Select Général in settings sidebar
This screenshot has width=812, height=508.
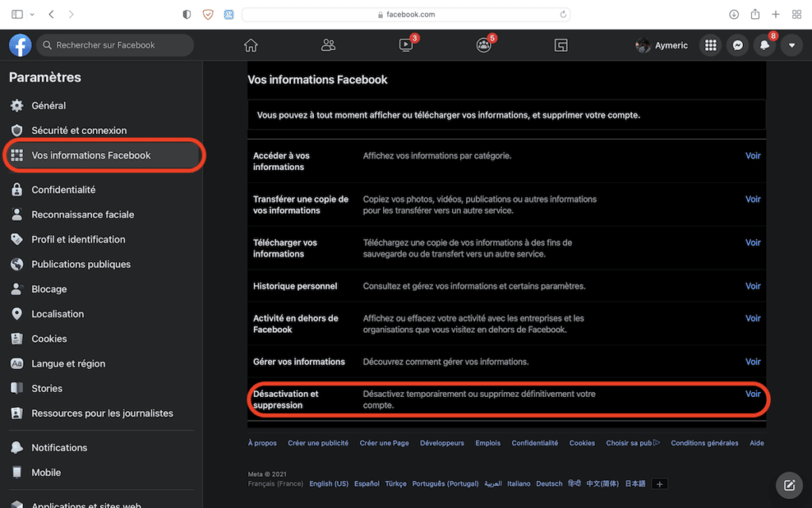tap(101, 106)
